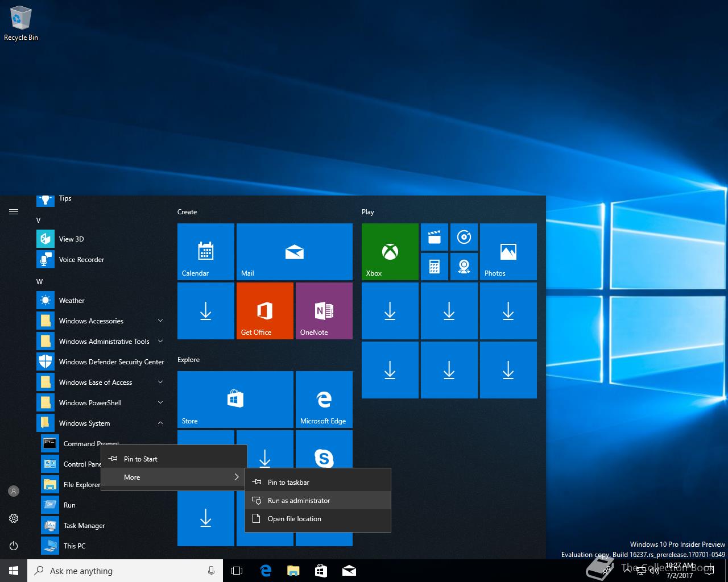728x582 pixels.
Task: Open the Calculator small tile
Action: click(435, 267)
